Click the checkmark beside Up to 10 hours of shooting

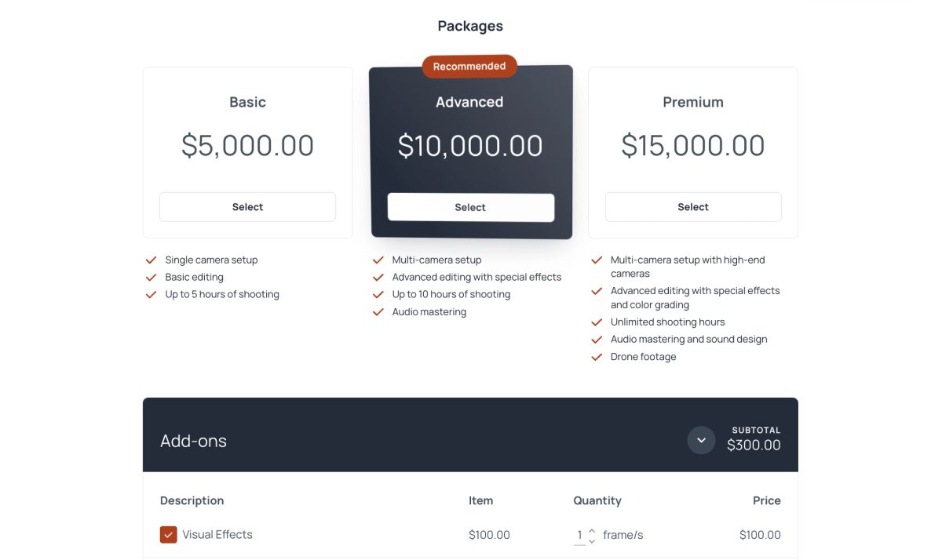point(378,294)
